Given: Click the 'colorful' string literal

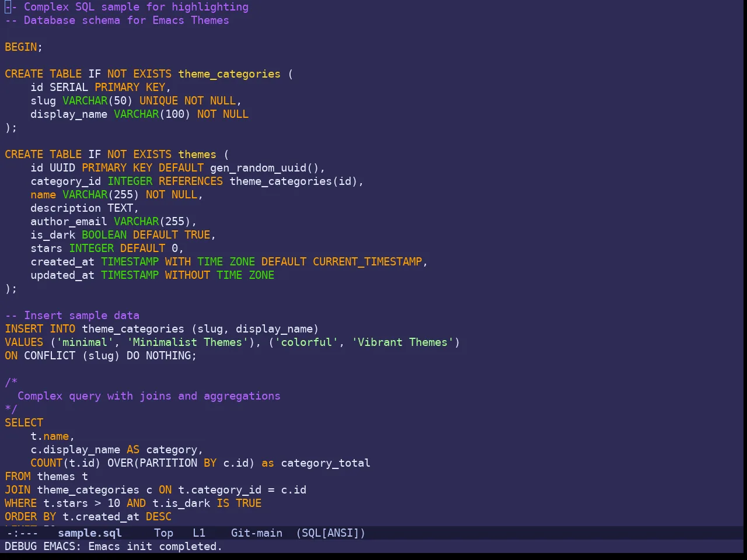Looking at the screenshot, I should point(306,342).
